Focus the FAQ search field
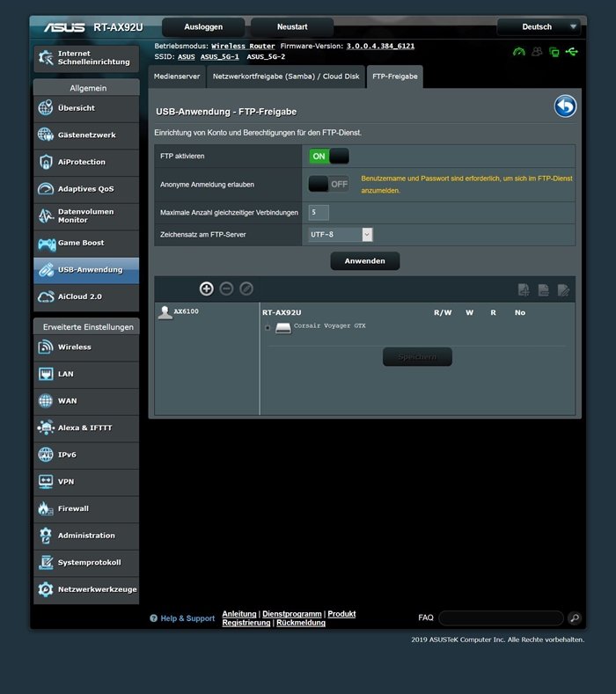The width and height of the screenshot is (616, 694). (x=501, y=617)
